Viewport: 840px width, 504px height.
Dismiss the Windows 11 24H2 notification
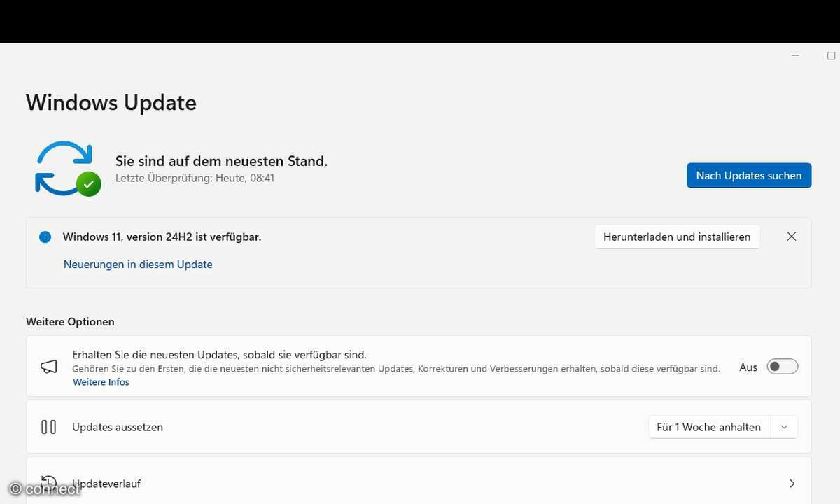click(792, 237)
